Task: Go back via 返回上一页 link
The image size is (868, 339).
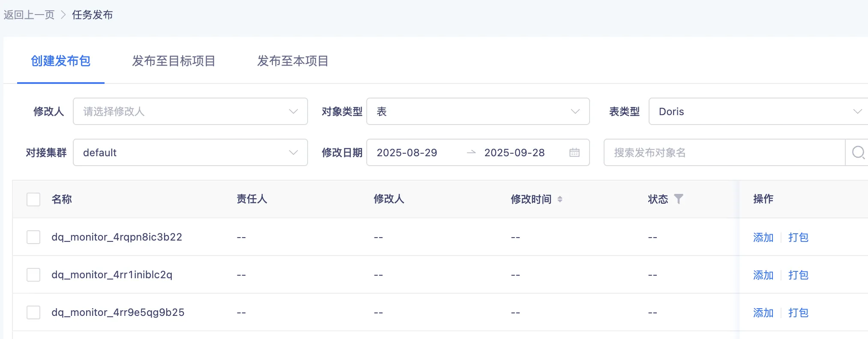Action: 29,15
